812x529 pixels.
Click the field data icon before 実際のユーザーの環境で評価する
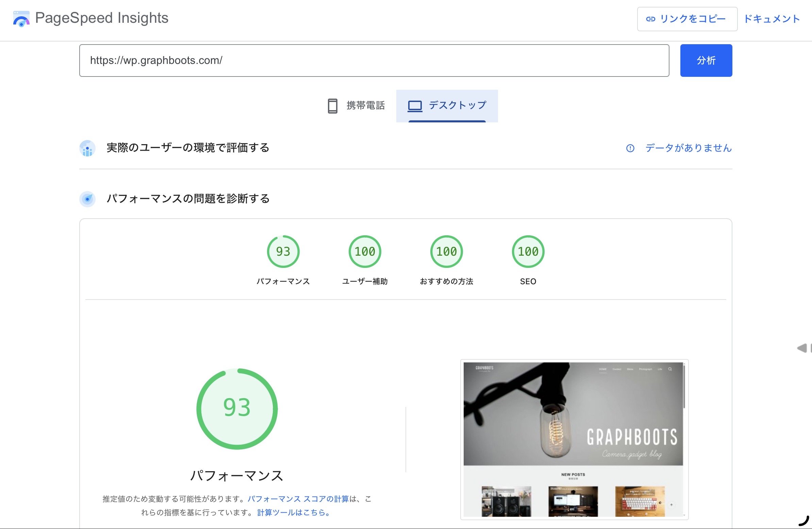click(x=87, y=148)
